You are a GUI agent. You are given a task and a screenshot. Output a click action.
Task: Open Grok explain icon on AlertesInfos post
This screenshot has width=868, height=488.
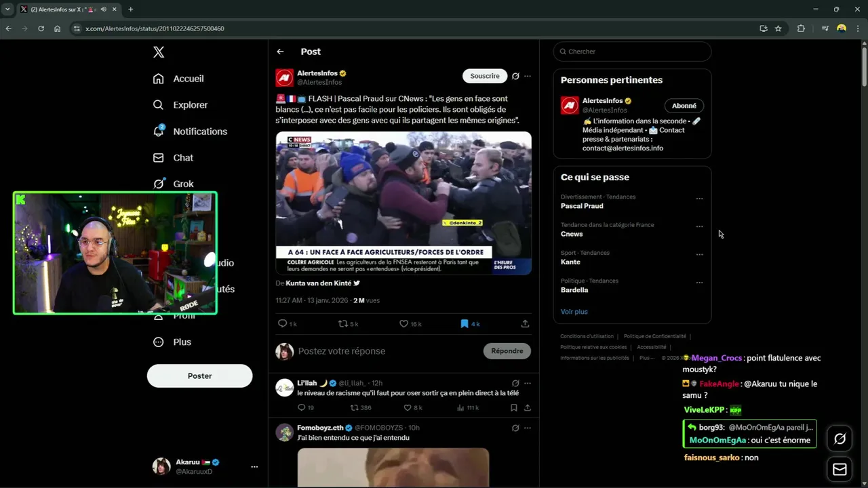click(515, 76)
